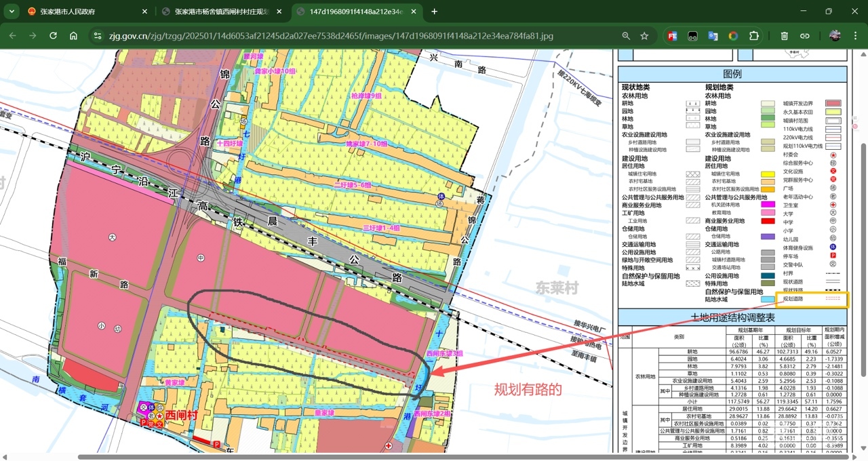The image size is (868, 461).
Task: View site information in address bar
Action: click(x=98, y=36)
